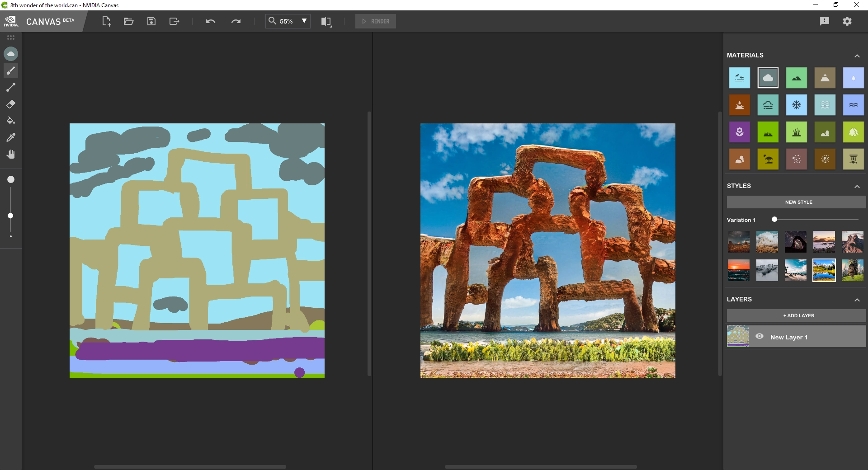This screenshot has height=470, width=868.
Task: Pick the water droplet material
Action: coord(854,78)
